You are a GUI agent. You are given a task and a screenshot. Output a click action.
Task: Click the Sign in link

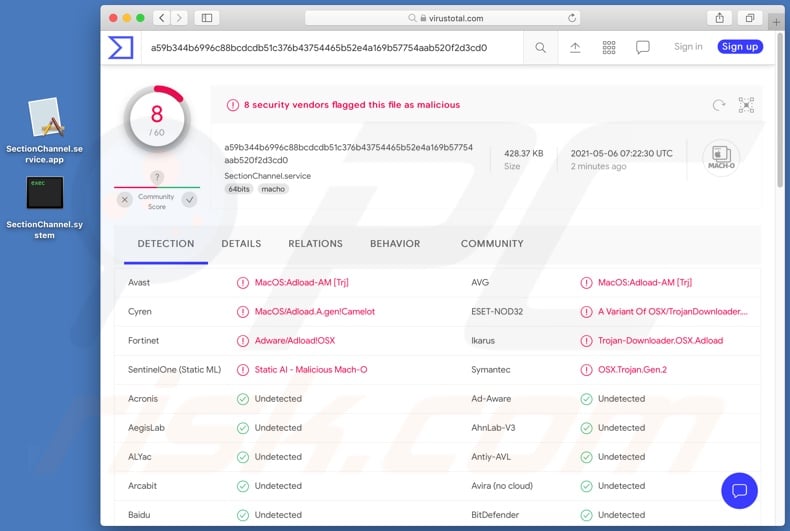click(688, 46)
